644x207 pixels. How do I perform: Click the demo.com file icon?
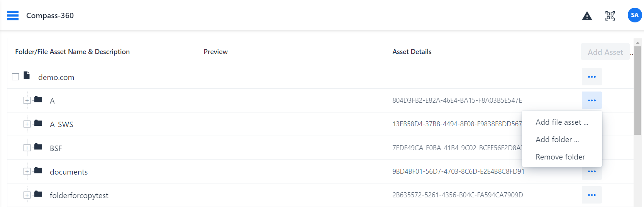point(27,76)
